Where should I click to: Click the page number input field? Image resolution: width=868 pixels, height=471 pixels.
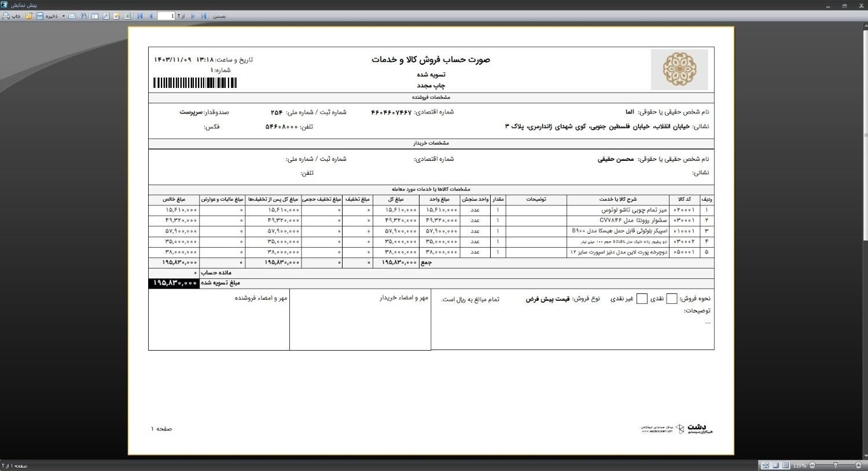[166, 16]
